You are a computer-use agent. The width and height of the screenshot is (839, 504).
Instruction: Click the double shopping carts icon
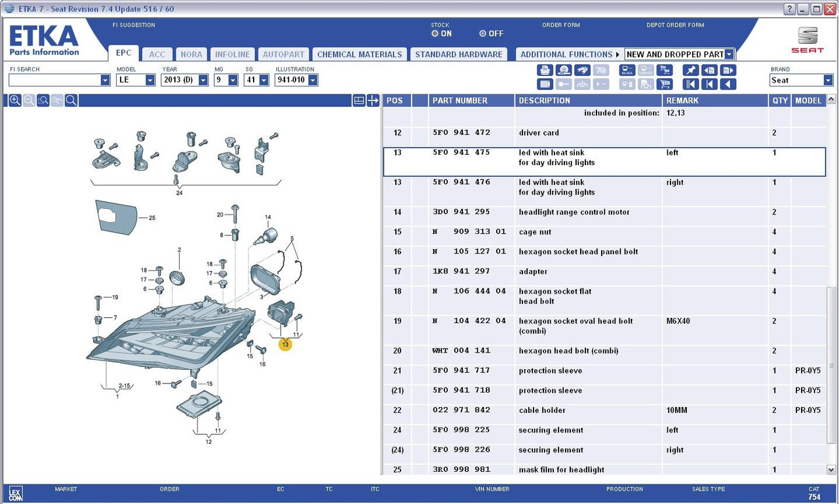coord(665,70)
